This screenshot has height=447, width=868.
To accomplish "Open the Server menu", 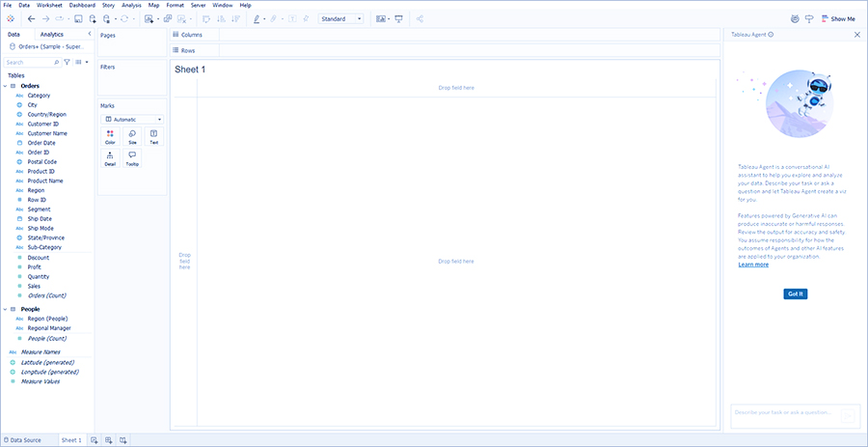I will point(198,5).
